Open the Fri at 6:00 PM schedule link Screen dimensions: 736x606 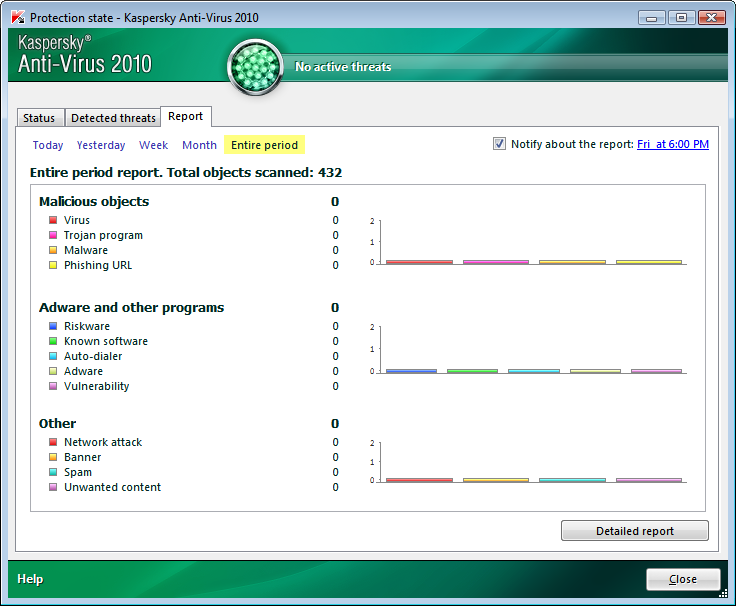click(x=673, y=144)
